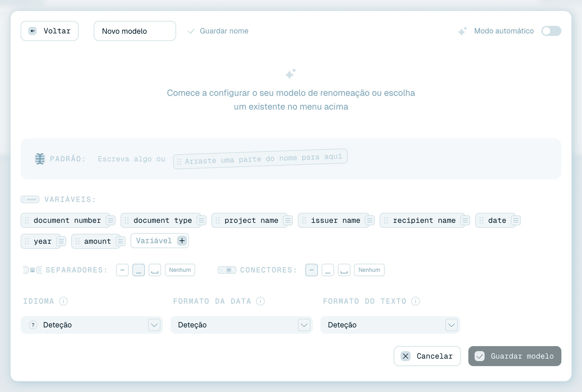Select the hyphen connector option
The image size is (582, 392).
(312, 270)
